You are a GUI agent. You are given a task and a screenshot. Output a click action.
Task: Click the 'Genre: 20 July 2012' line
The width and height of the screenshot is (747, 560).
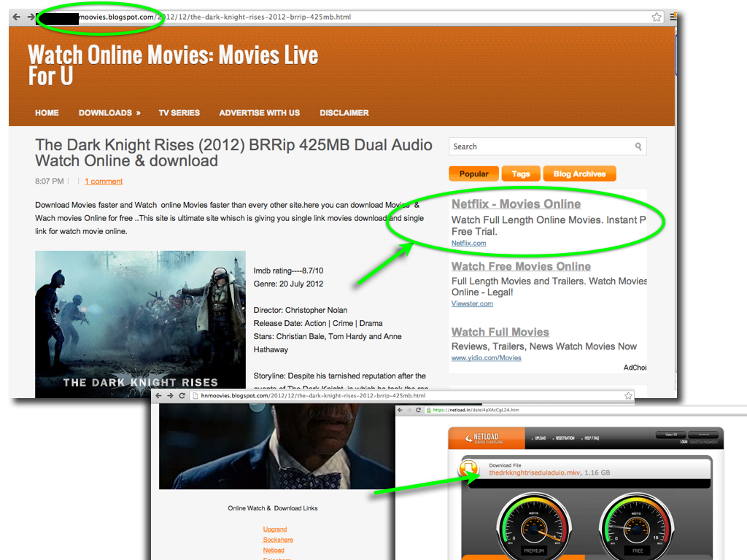pyautogui.click(x=288, y=284)
